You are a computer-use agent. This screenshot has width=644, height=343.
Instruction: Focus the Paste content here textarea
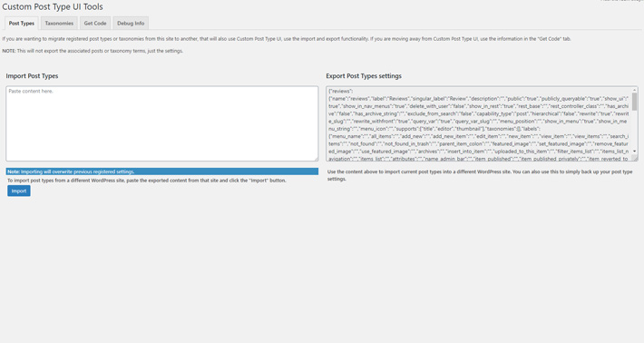point(161,123)
